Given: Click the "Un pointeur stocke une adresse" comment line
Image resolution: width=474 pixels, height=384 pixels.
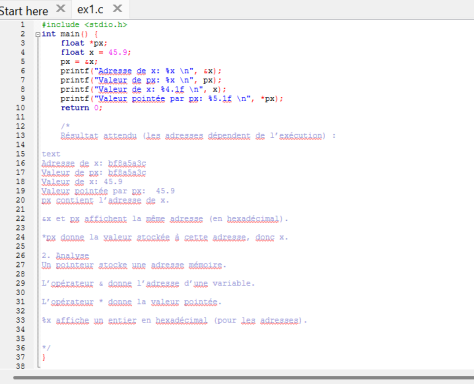Looking at the screenshot, I should 134,265.
